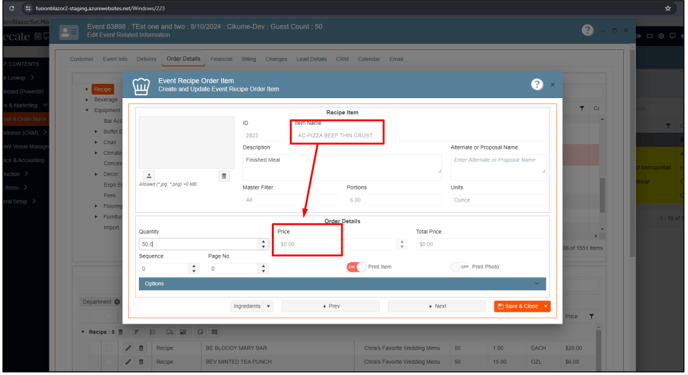This screenshot has height=375, width=688.
Task: Delete the Recipe : 5 group
Action: (121, 332)
